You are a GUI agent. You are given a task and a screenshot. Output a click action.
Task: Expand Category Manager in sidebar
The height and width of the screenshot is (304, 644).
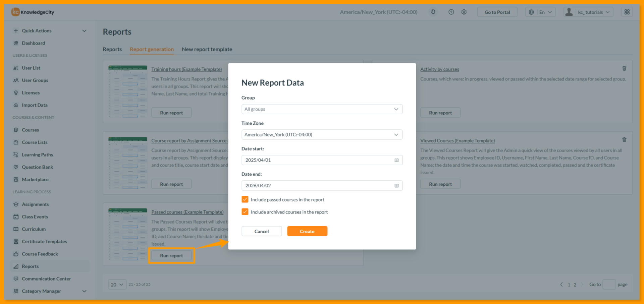pyautogui.click(x=50, y=291)
